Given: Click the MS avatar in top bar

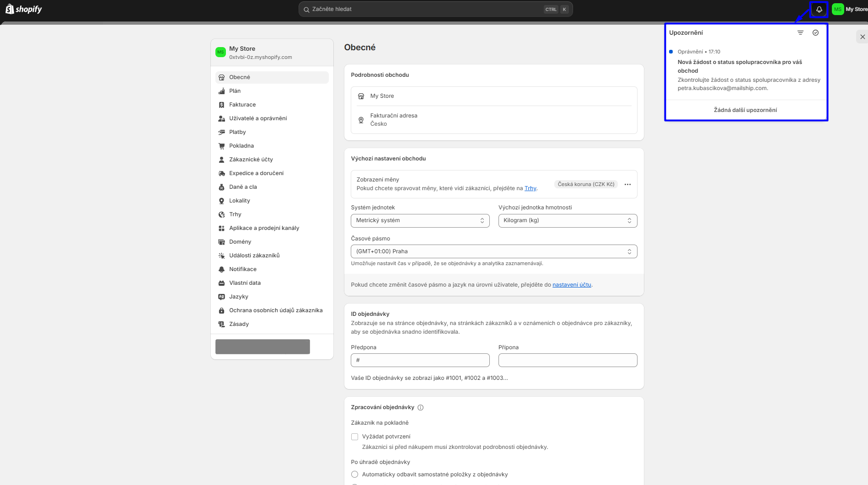Looking at the screenshot, I should (x=838, y=9).
